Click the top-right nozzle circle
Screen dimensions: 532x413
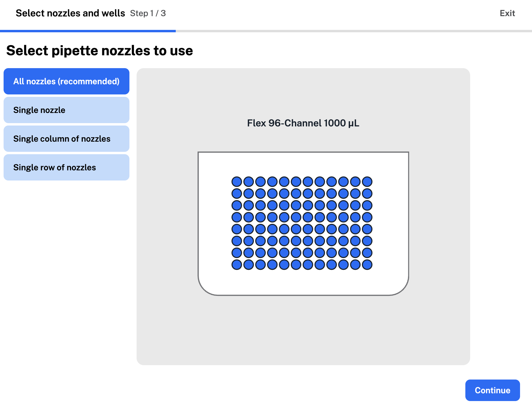[x=367, y=181]
